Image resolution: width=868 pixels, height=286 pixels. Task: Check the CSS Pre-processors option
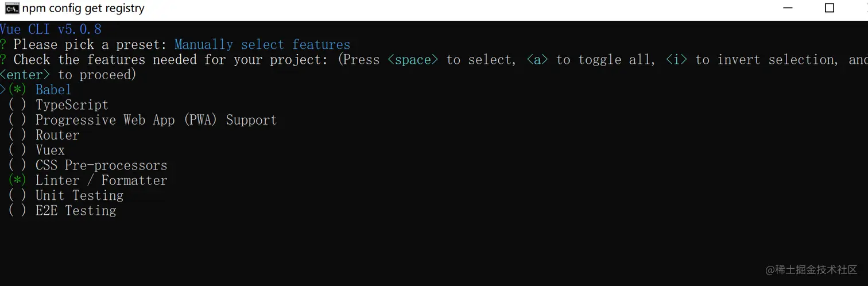(x=17, y=165)
